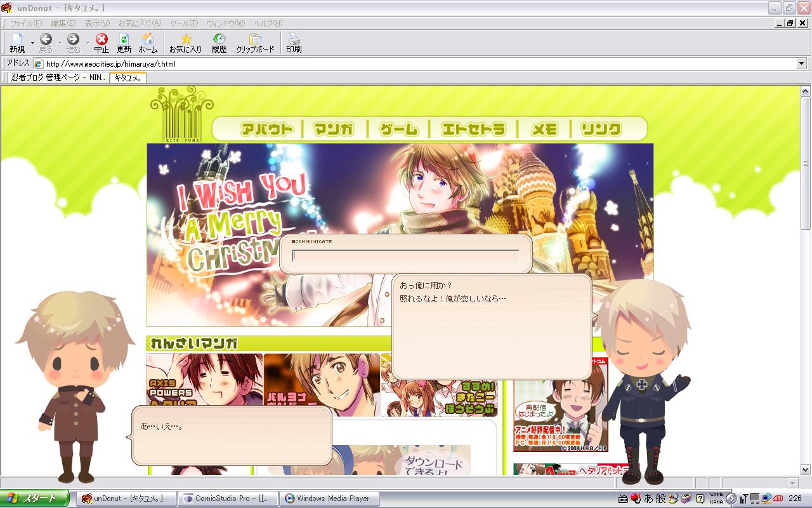This screenshot has width=812, height=508.
Task: Click the スタート (Start) button
Action: click(35, 498)
